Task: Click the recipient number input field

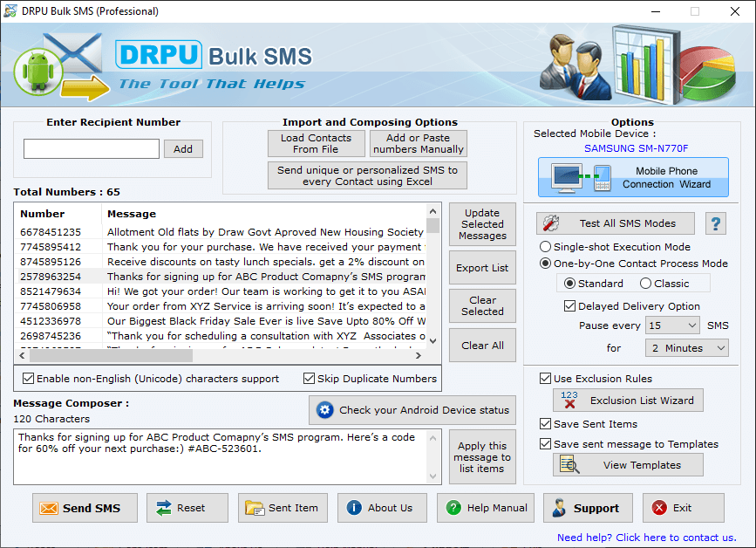Action: pos(92,149)
